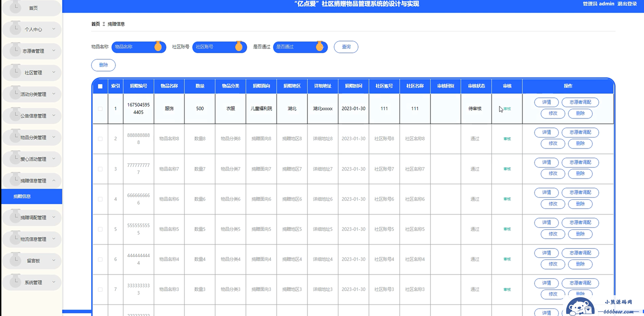Expand the 活动分类管理 menu chevron

(x=54, y=93)
